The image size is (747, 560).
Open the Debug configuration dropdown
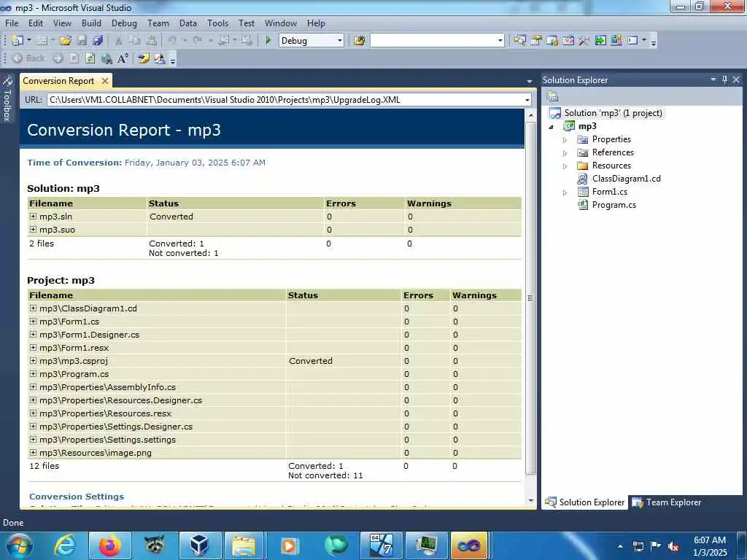tap(340, 41)
